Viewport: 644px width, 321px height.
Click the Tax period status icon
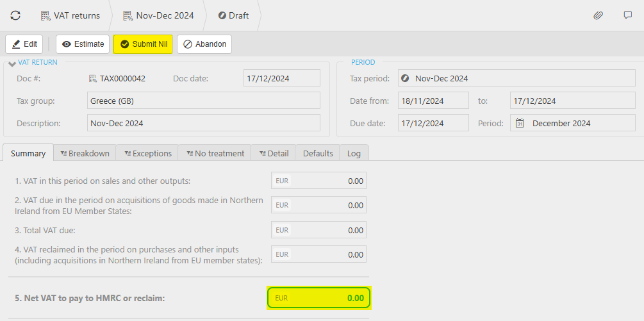[x=405, y=78]
